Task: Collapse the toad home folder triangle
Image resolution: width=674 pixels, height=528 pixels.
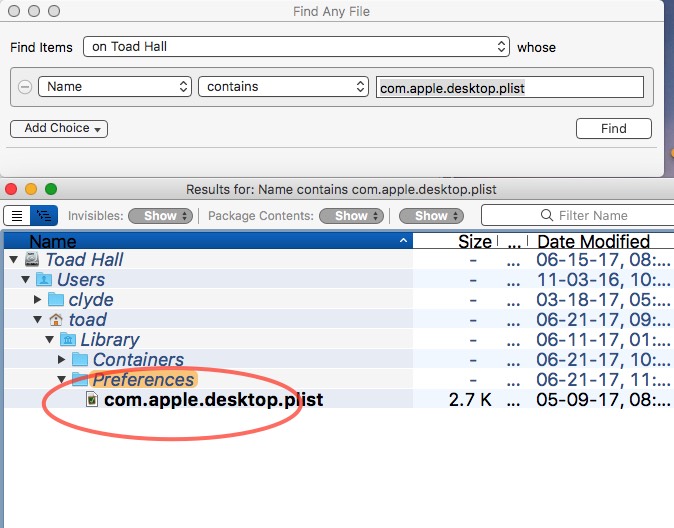Action: pyautogui.click(x=37, y=319)
